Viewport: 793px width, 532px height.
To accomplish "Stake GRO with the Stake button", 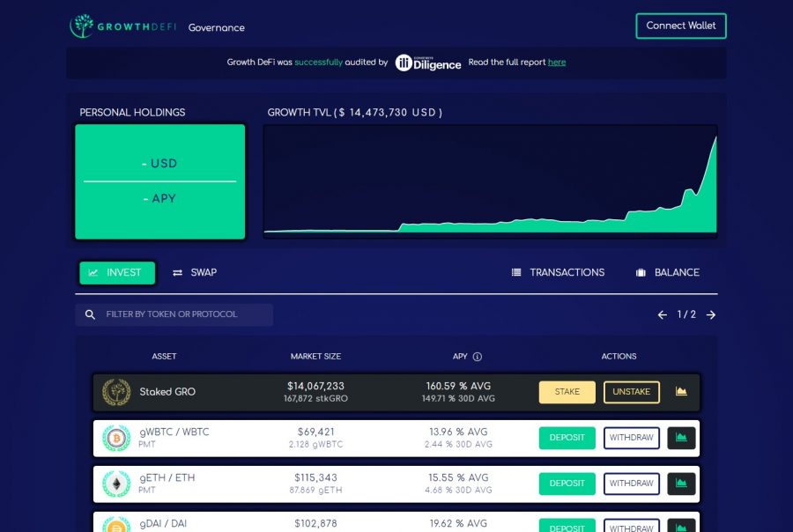I will (x=567, y=392).
